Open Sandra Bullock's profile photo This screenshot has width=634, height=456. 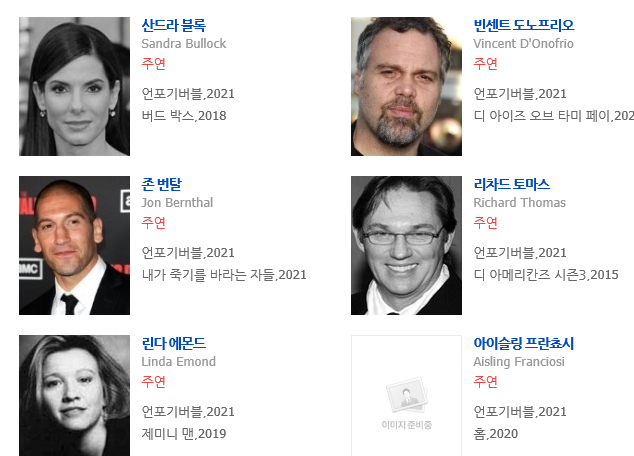[74, 86]
